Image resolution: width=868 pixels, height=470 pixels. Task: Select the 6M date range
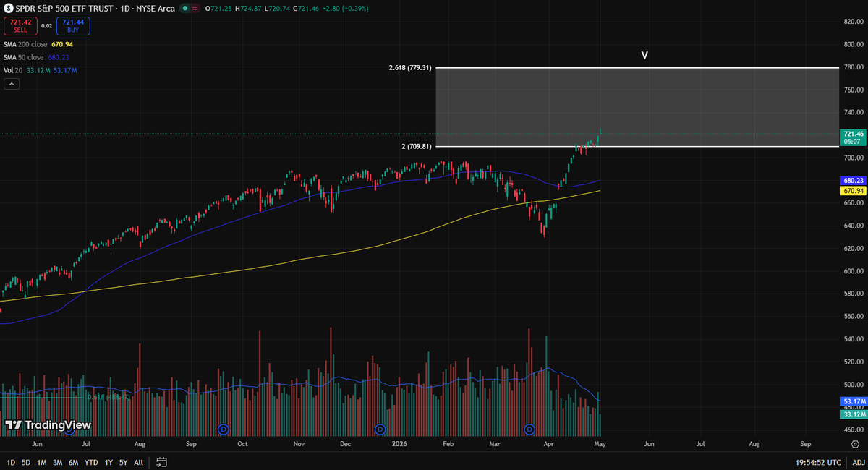coord(74,461)
